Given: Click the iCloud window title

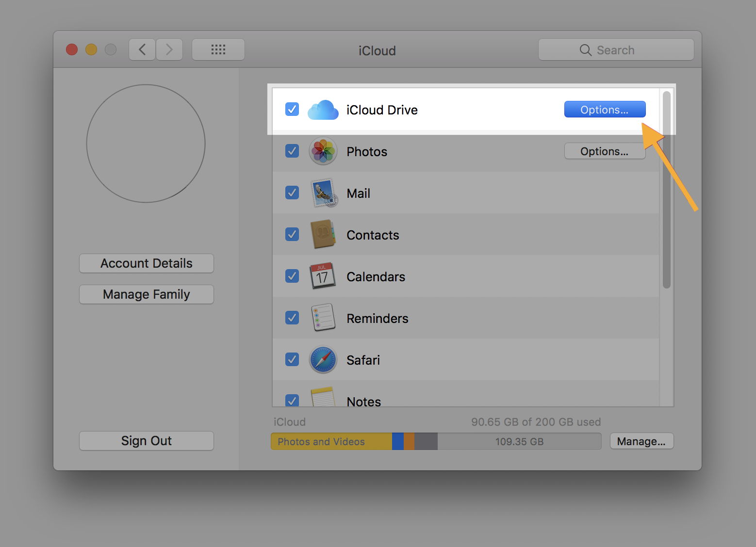Looking at the screenshot, I should (377, 50).
